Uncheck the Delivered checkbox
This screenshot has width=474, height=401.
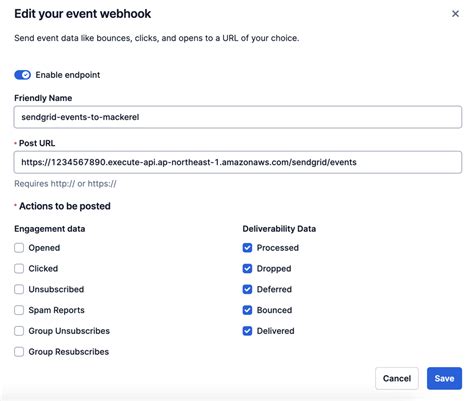(x=247, y=331)
